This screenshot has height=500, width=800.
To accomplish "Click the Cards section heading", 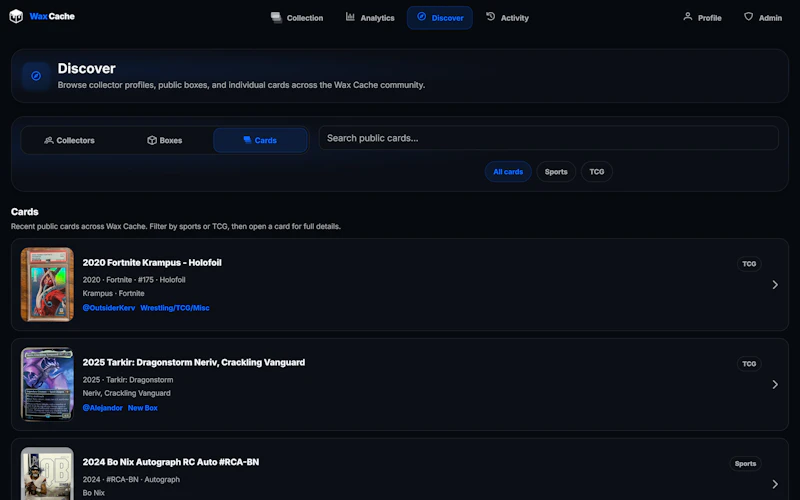I will (x=24, y=212).
